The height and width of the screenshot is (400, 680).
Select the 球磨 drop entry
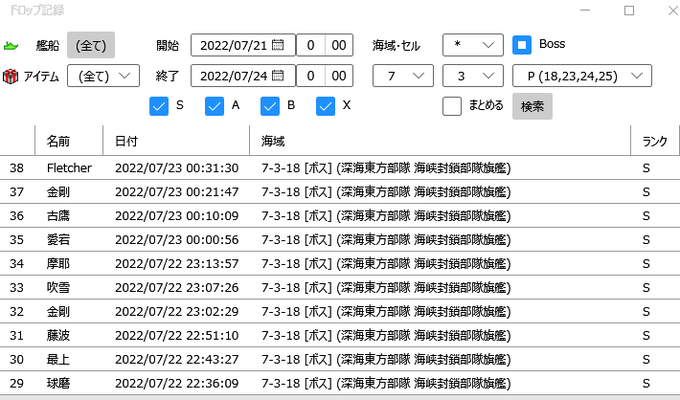point(340,383)
